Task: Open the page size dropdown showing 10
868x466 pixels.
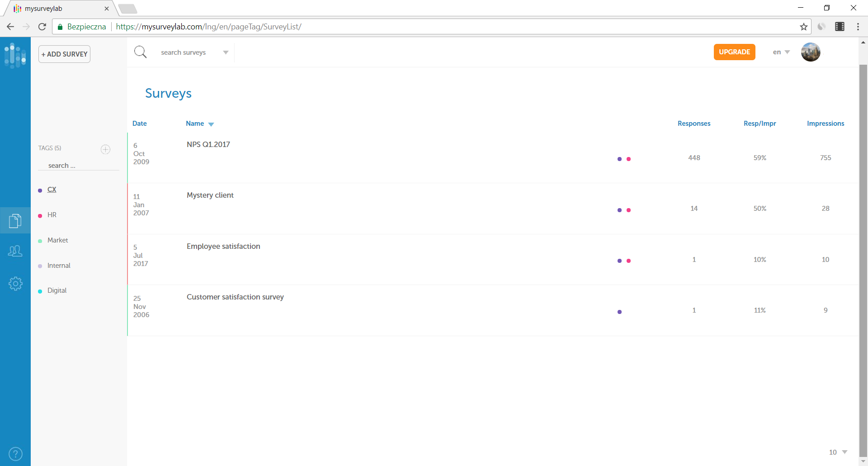Action: tap(838, 452)
